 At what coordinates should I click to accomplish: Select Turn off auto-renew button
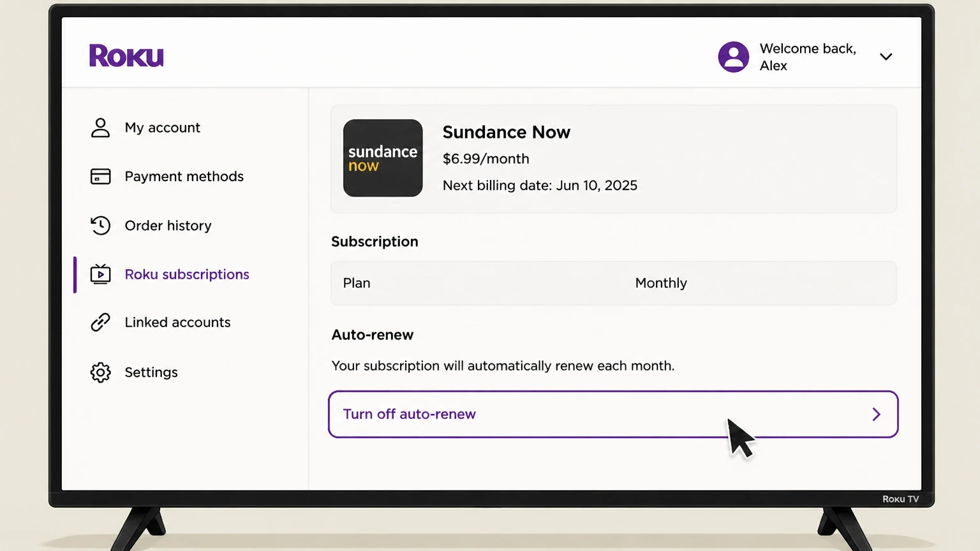pos(613,415)
